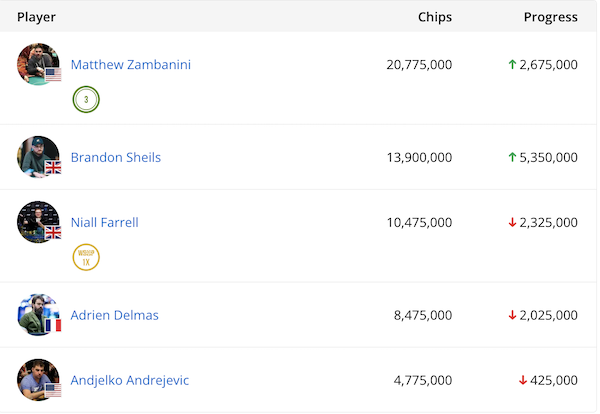
Task: Click the green up arrow beside 5,350,000
Action: pos(512,157)
